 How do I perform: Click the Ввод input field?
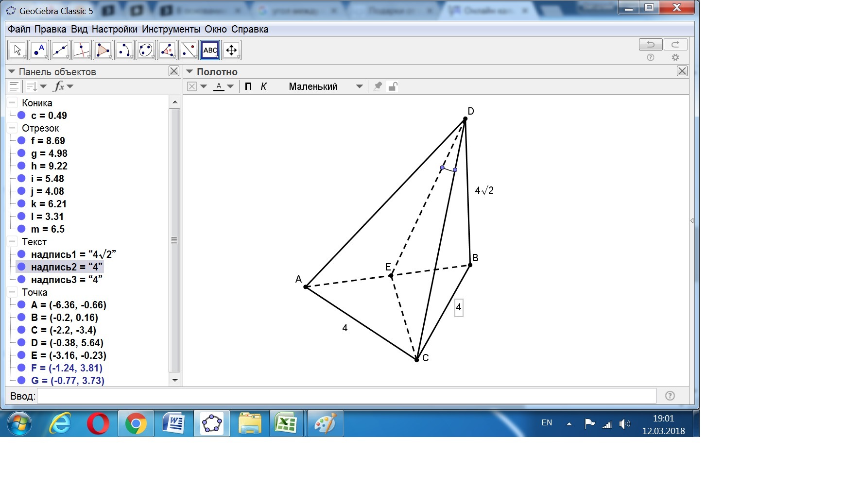(x=346, y=396)
